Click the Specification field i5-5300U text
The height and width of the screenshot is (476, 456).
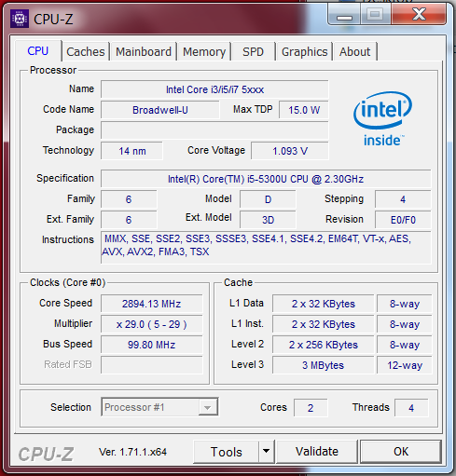point(266,179)
